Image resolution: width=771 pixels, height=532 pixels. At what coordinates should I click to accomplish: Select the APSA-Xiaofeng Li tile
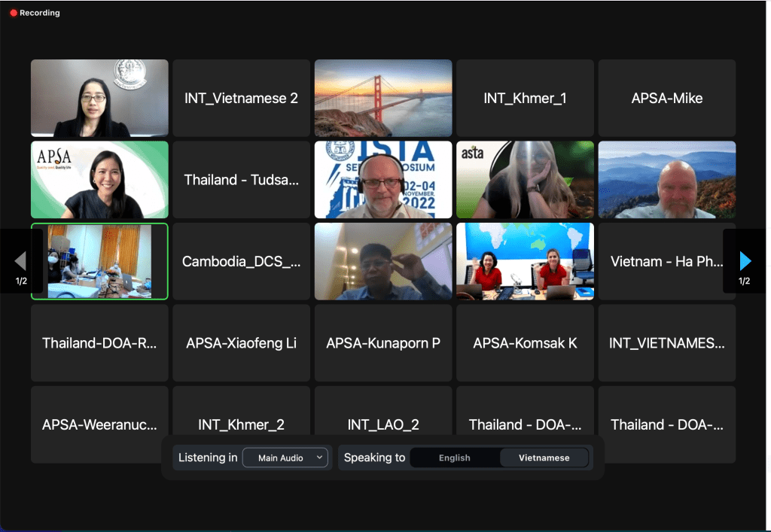point(242,343)
